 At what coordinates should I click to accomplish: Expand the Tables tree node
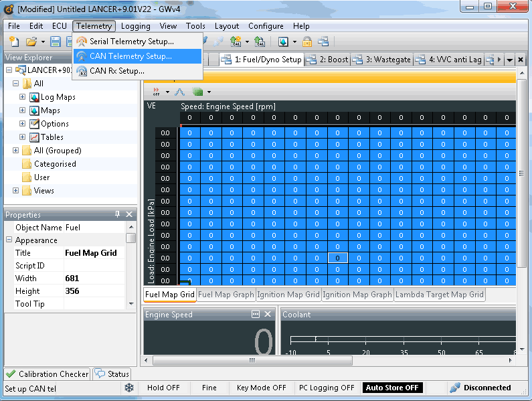click(x=22, y=137)
